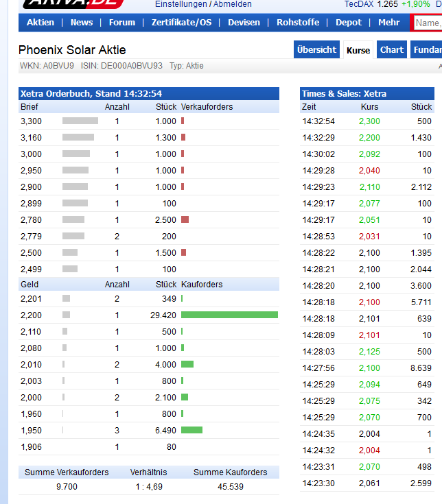The width and height of the screenshot is (442, 504).
Task: Click the Times & Sales: Xetra header
Action: (344, 94)
